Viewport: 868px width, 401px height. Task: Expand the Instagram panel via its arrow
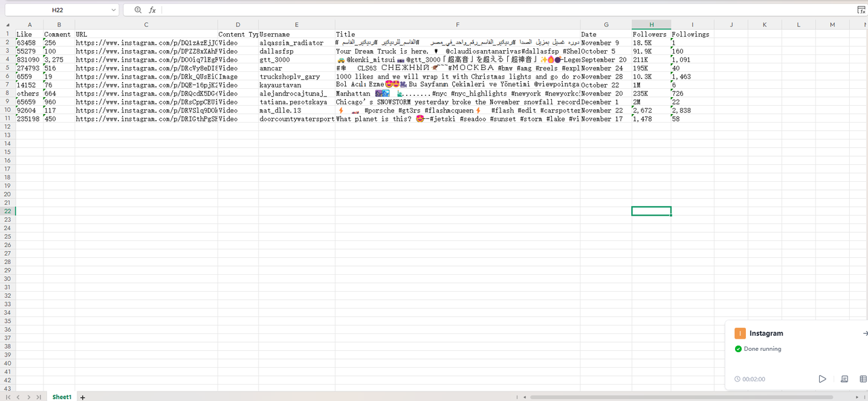pyautogui.click(x=865, y=333)
